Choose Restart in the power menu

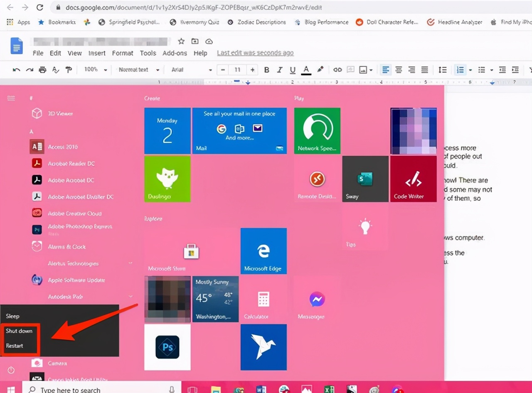tap(15, 346)
